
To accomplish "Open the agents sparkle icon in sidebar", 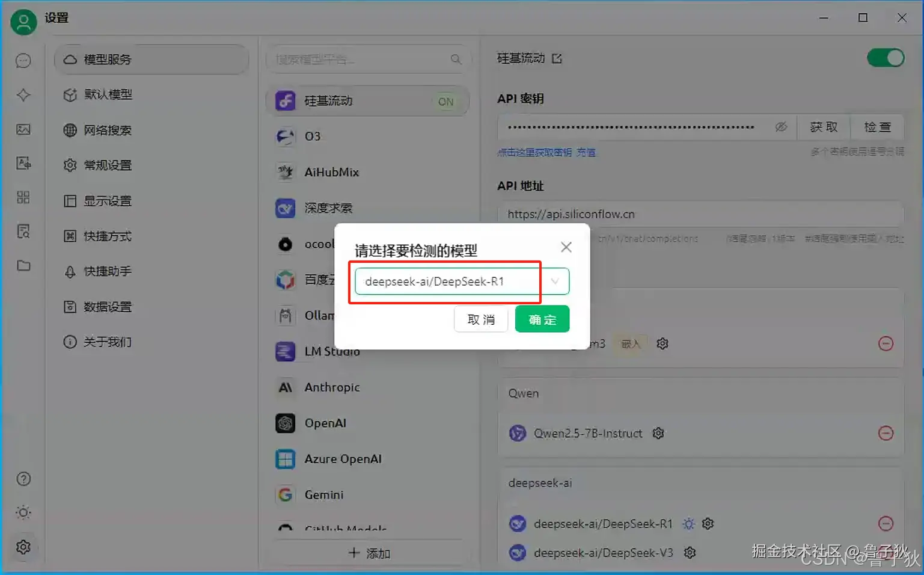I will [x=23, y=94].
